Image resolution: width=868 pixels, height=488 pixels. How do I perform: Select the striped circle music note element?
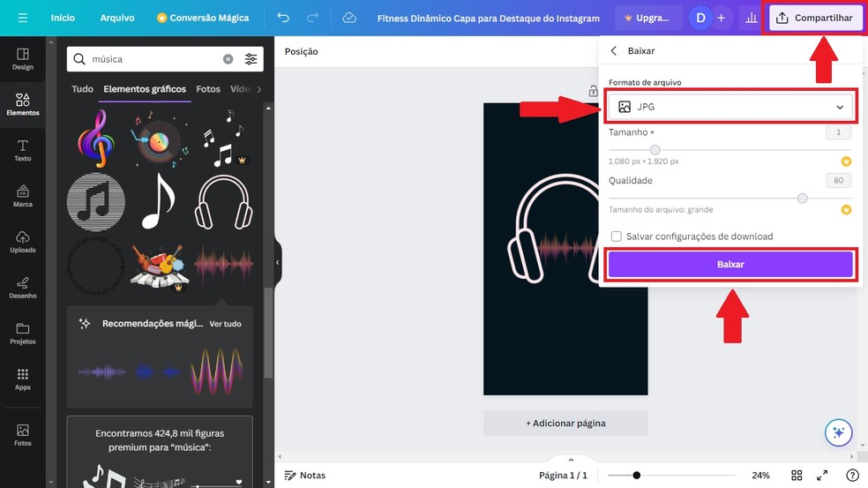(96, 201)
